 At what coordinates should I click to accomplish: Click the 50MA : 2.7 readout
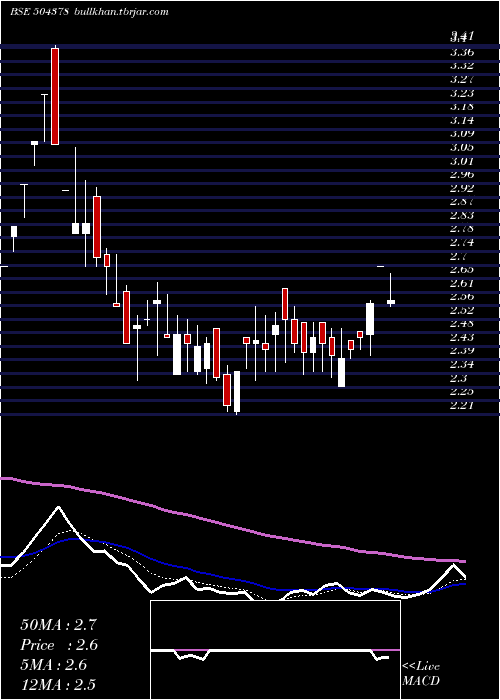click(x=58, y=625)
